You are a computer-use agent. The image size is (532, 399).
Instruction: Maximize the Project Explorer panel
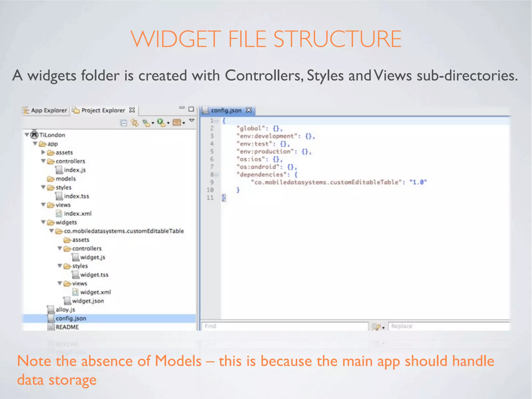click(191, 109)
